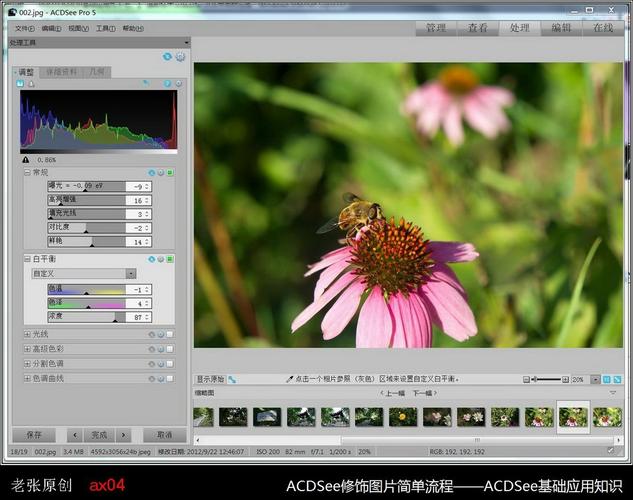This screenshot has height=500, width=633.
Task: Click the blue histogram view icon above the histogram
Action: tap(20, 84)
